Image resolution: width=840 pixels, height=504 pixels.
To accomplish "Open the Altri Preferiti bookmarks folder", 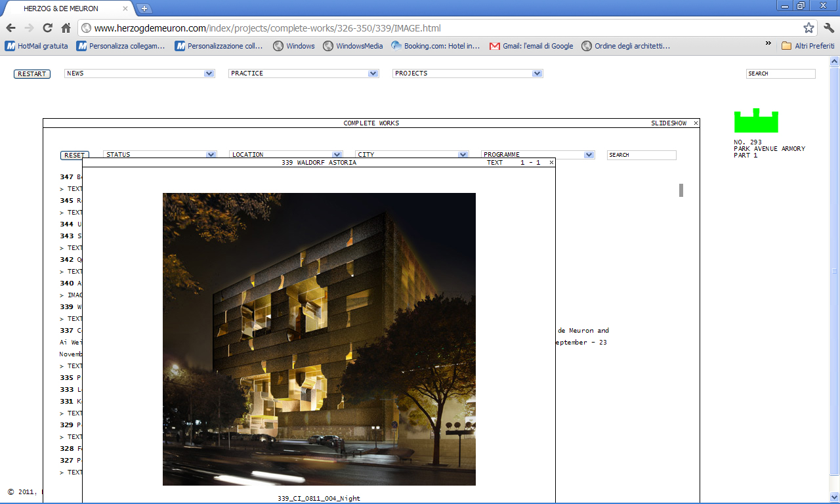I will point(808,46).
